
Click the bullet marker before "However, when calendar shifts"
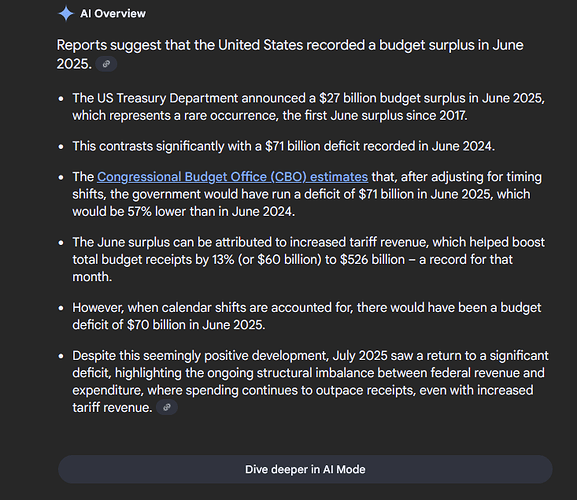click(x=61, y=308)
